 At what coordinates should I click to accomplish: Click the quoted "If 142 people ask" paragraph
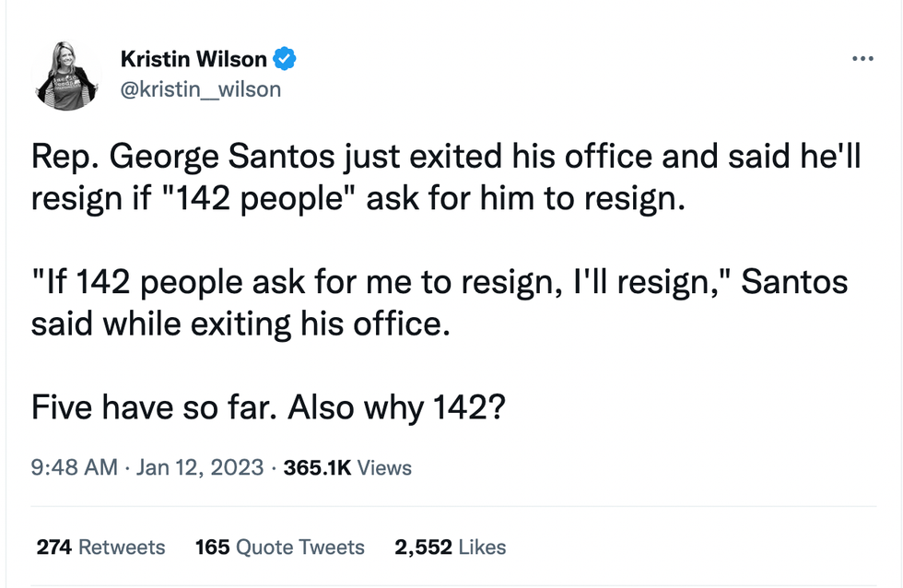[439, 303]
